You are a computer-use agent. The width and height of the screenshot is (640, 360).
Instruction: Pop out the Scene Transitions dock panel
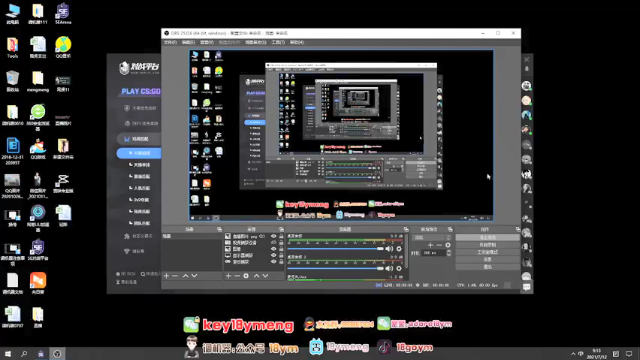pos(450,229)
